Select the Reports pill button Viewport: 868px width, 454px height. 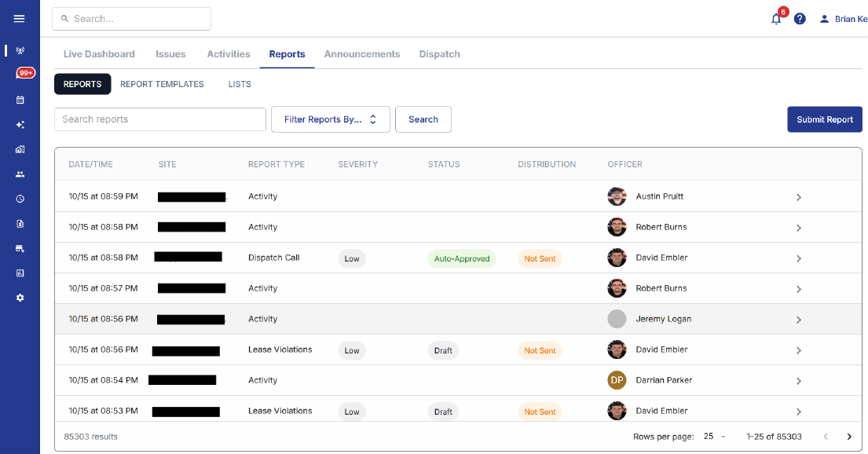tap(82, 84)
